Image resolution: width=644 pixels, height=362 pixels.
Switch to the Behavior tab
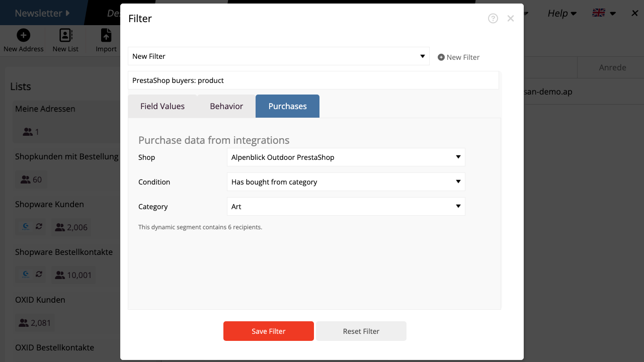pos(226,106)
